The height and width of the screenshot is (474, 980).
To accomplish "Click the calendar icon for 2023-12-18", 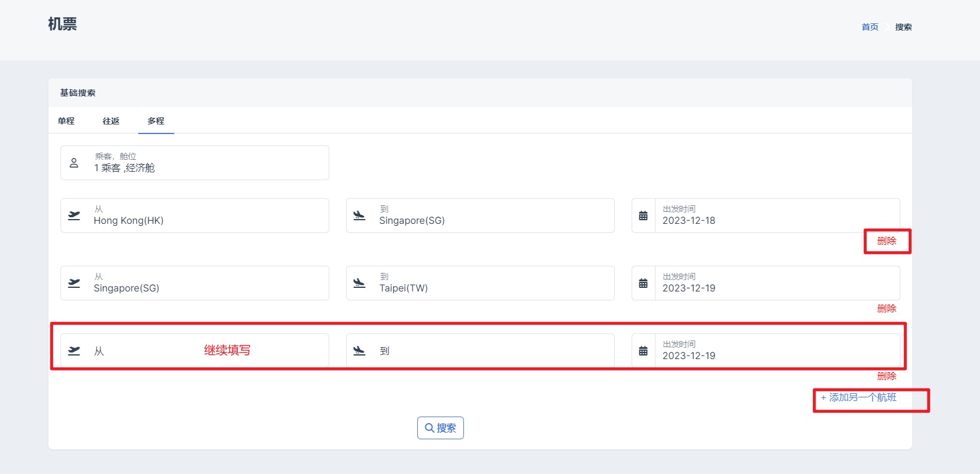I will [643, 215].
